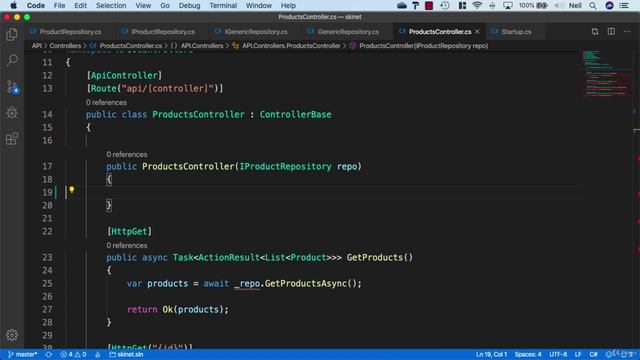Click the Controllers breadcrumb segment
The image size is (640, 360).
(65, 46)
